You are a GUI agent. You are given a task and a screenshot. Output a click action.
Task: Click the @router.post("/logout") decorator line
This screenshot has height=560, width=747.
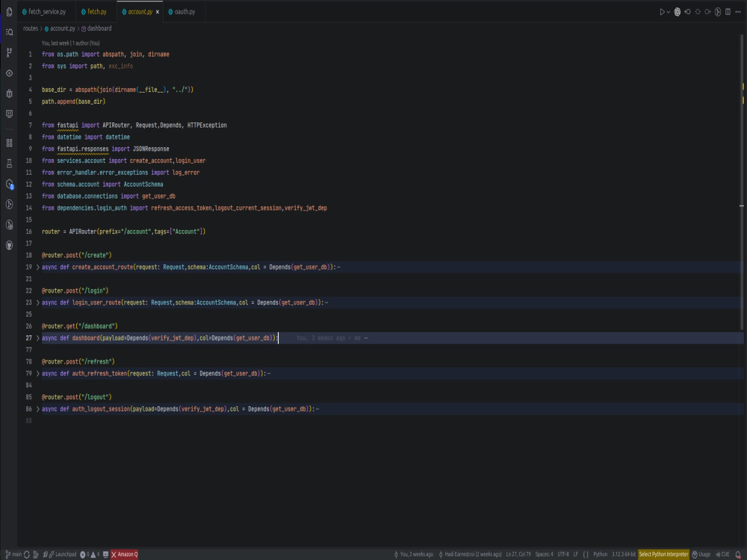[x=77, y=397]
